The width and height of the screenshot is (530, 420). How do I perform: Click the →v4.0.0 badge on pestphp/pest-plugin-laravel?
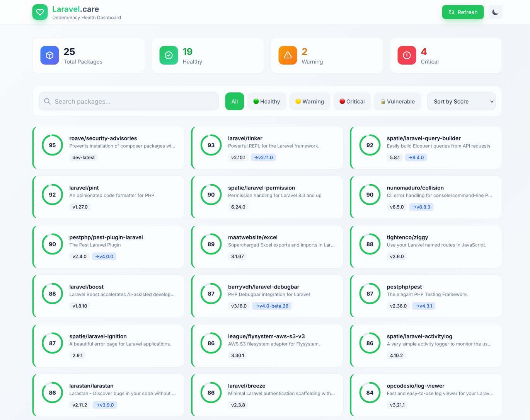[104, 256]
